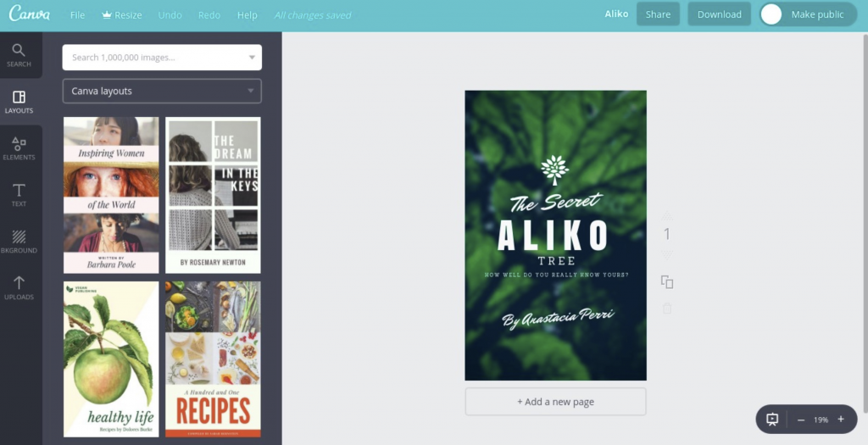The height and width of the screenshot is (445, 868).
Task: Open the Bkground panel
Action: point(19,242)
